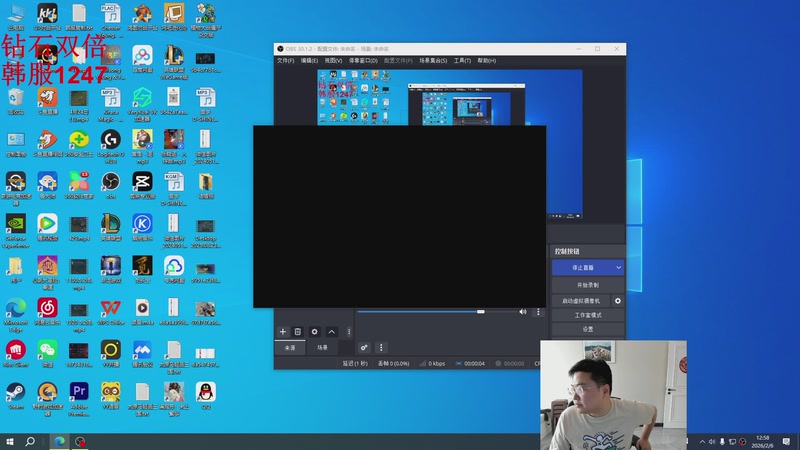Open the notification center icon

[787, 441]
